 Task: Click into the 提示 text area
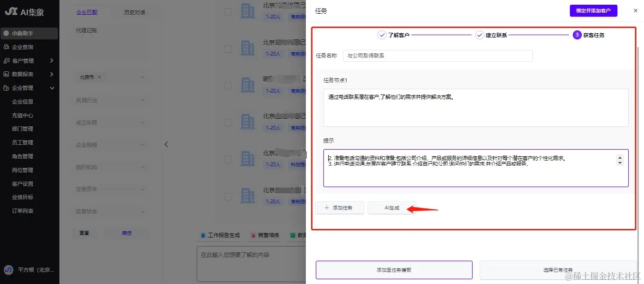476,168
